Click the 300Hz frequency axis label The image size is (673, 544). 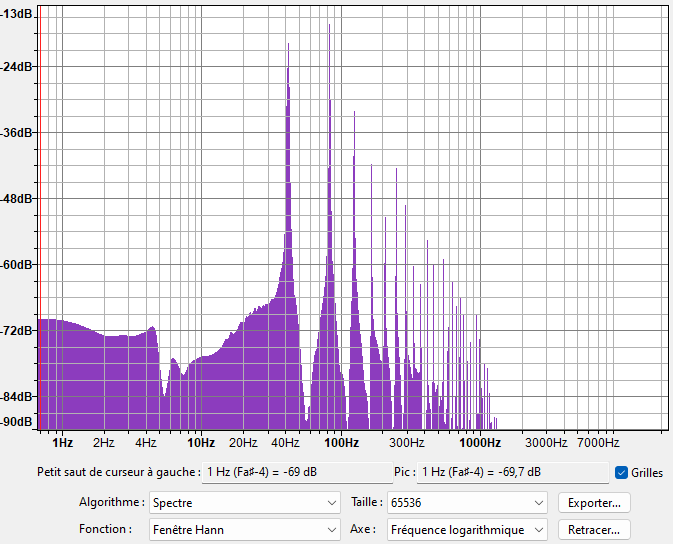coord(406,443)
